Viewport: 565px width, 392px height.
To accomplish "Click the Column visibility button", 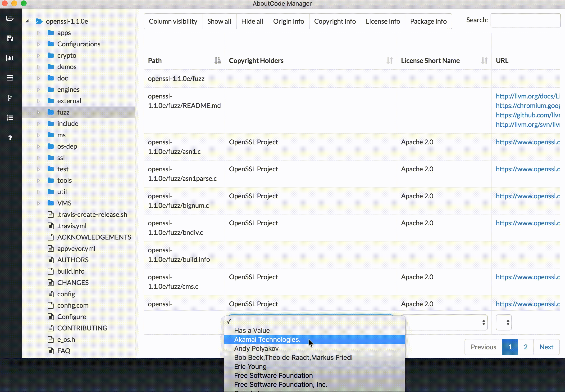I will [173, 21].
